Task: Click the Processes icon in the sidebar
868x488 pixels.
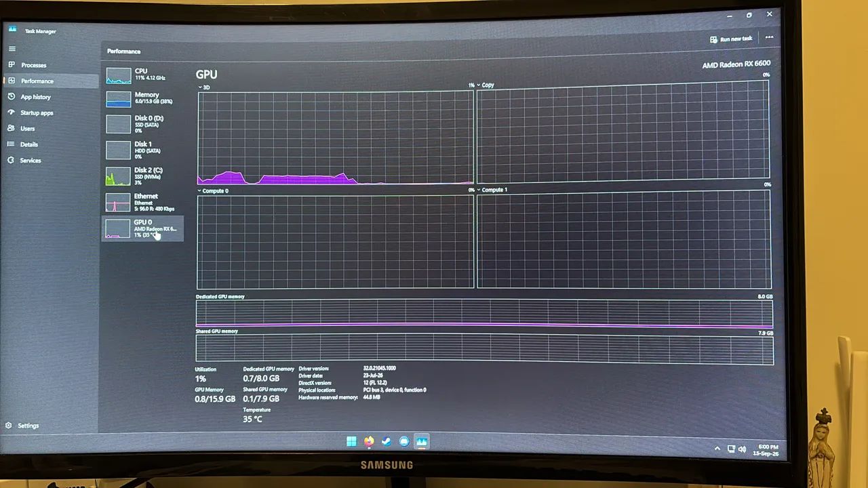Action: pyautogui.click(x=11, y=64)
